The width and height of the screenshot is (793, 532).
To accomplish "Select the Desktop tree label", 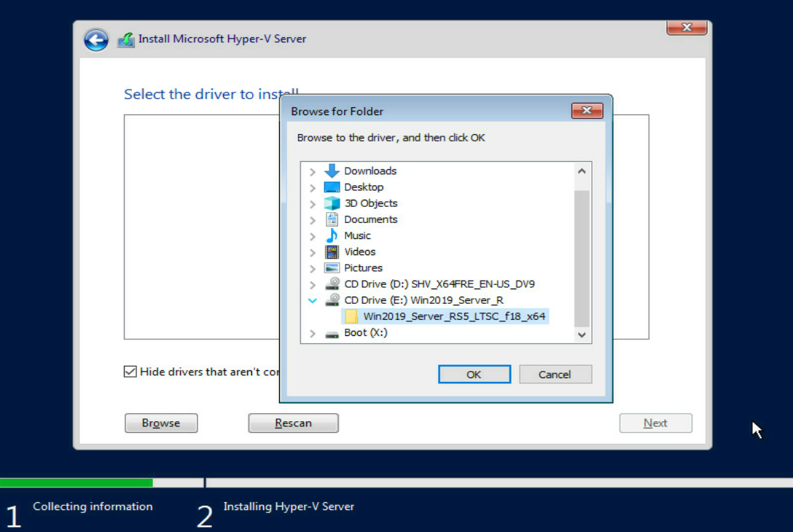I will (364, 187).
